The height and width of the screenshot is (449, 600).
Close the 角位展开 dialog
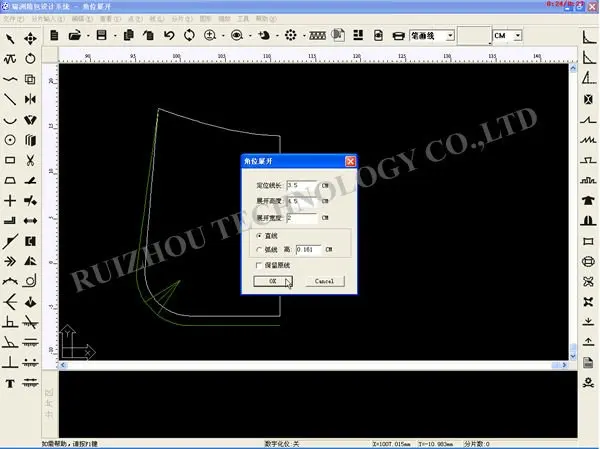pos(350,161)
